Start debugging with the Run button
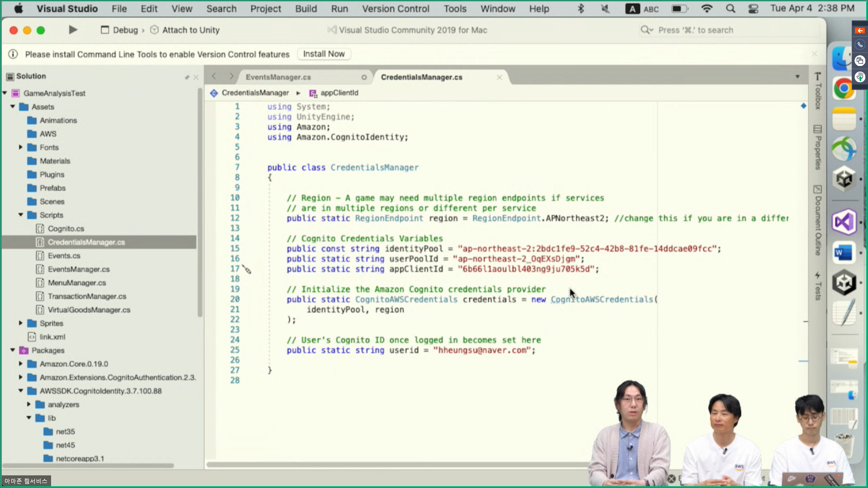Viewport: 868px width, 488px height. click(x=72, y=30)
